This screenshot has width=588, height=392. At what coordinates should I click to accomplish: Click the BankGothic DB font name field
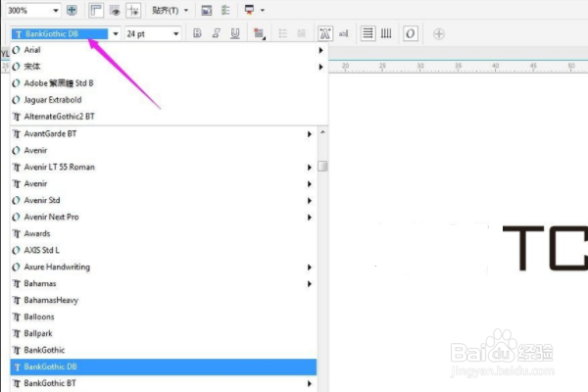click(x=60, y=33)
